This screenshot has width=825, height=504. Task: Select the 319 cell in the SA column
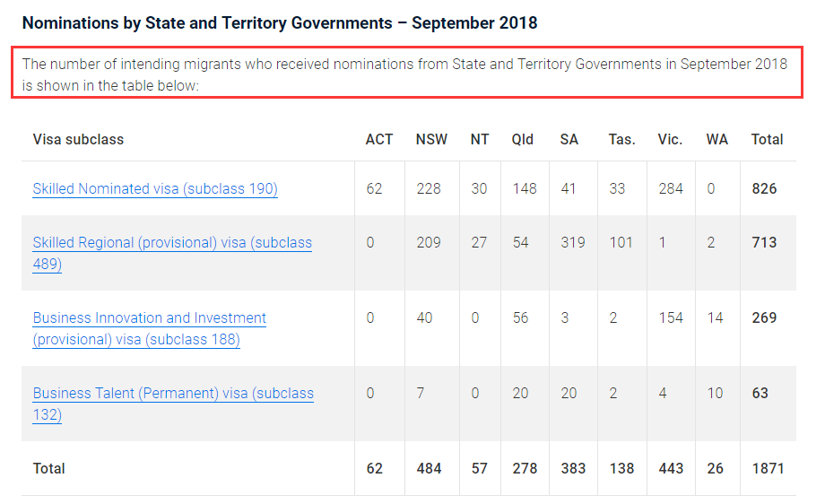(572, 243)
